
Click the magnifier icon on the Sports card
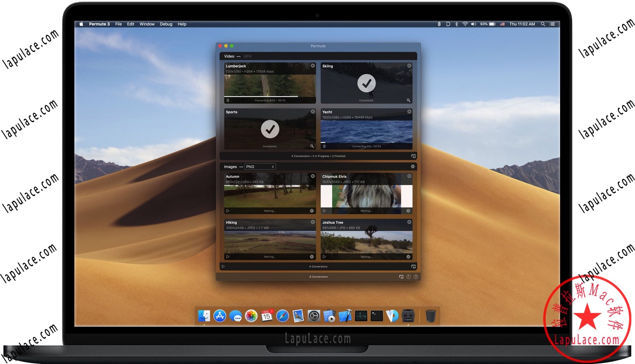[312, 146]
